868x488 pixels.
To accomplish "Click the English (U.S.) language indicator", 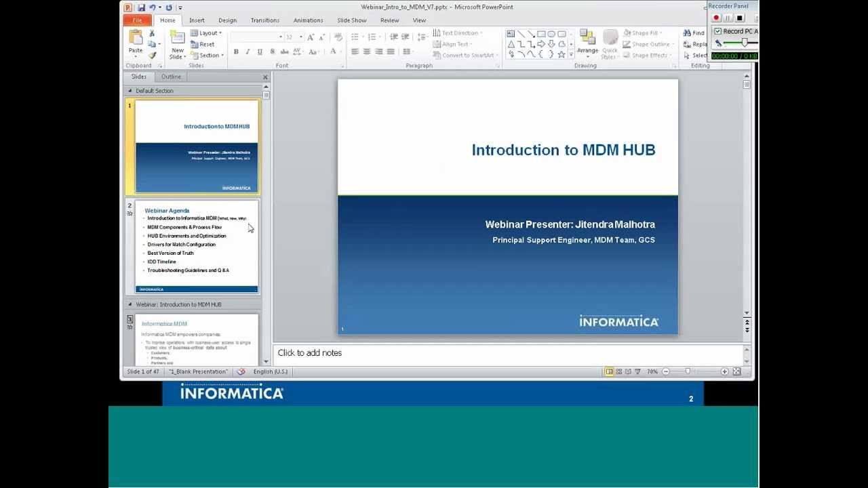I will point(271,371).
